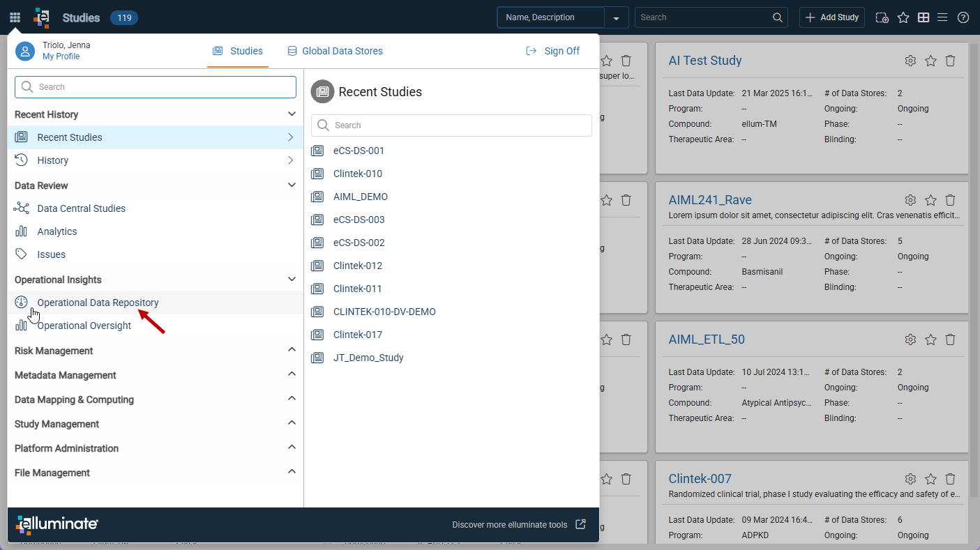
Task: Open Operational Data Repository
Action: tap(156, 303)
